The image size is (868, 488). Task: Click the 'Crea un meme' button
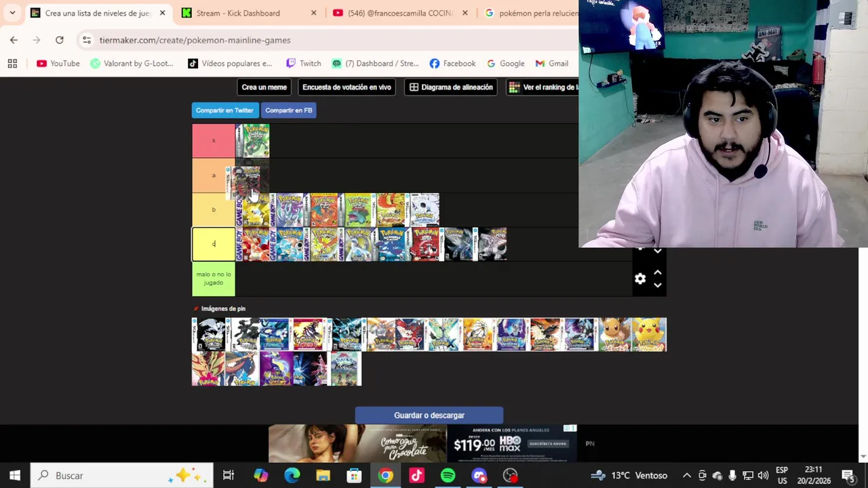pos(264,87)
